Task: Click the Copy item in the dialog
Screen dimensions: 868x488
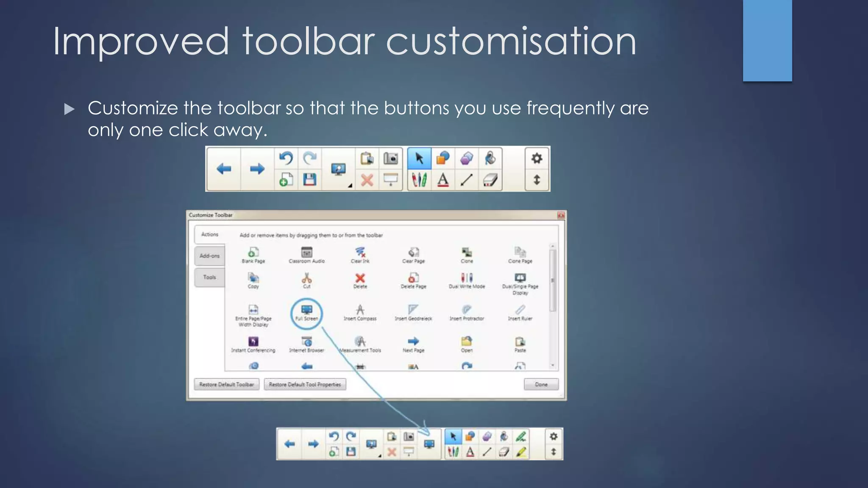Action: coord(253,281)
